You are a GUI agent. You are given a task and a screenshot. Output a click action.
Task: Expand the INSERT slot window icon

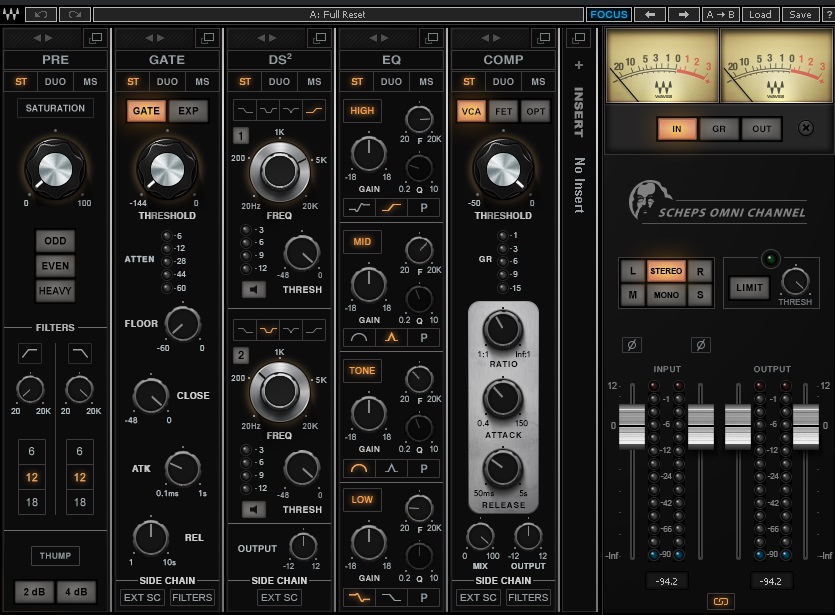(579, 38)
